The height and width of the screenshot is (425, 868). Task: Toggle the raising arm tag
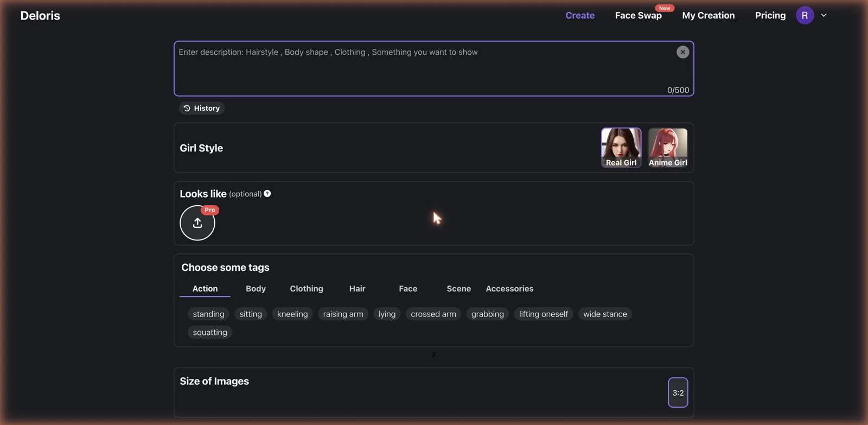pos(343,314)
